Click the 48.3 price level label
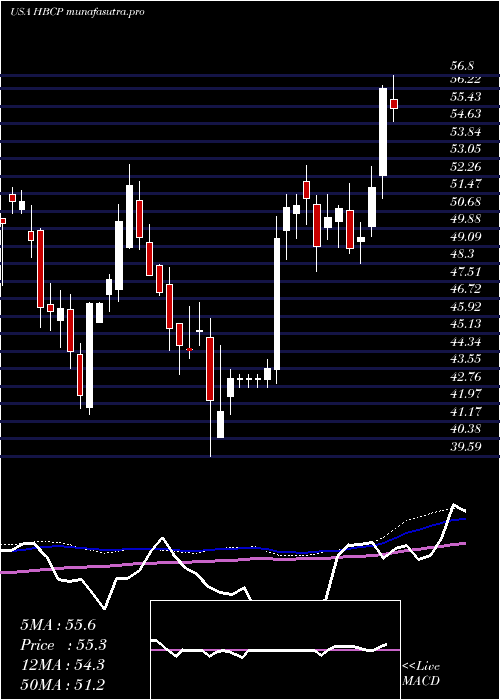The width and height of the screenshot is (500, 700). 461,254
